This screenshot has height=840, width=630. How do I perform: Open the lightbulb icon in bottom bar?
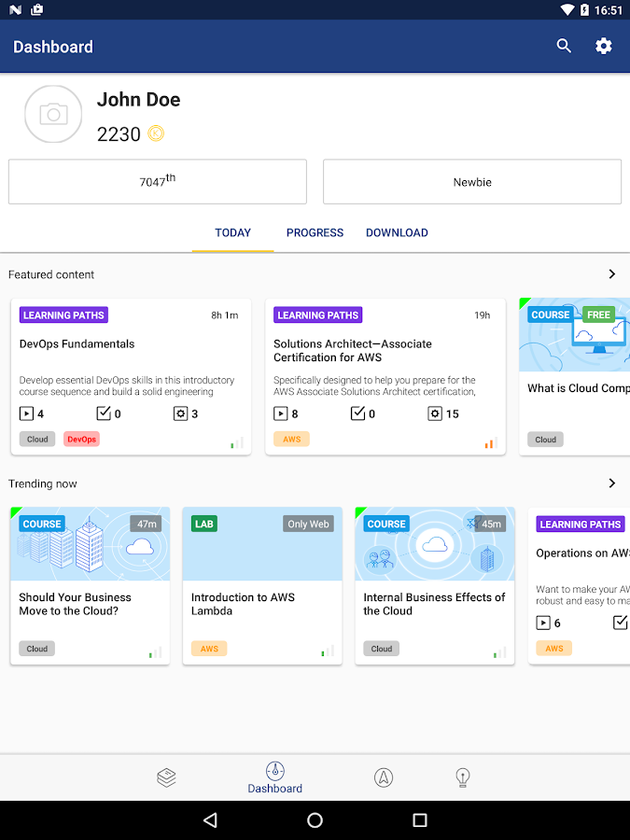462,777
